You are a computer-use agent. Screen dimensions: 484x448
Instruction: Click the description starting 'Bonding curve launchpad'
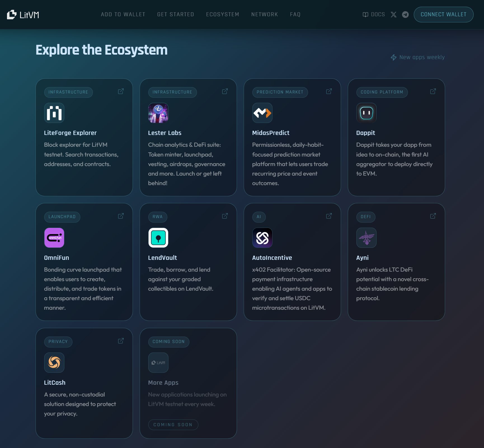tap(83, 289)
